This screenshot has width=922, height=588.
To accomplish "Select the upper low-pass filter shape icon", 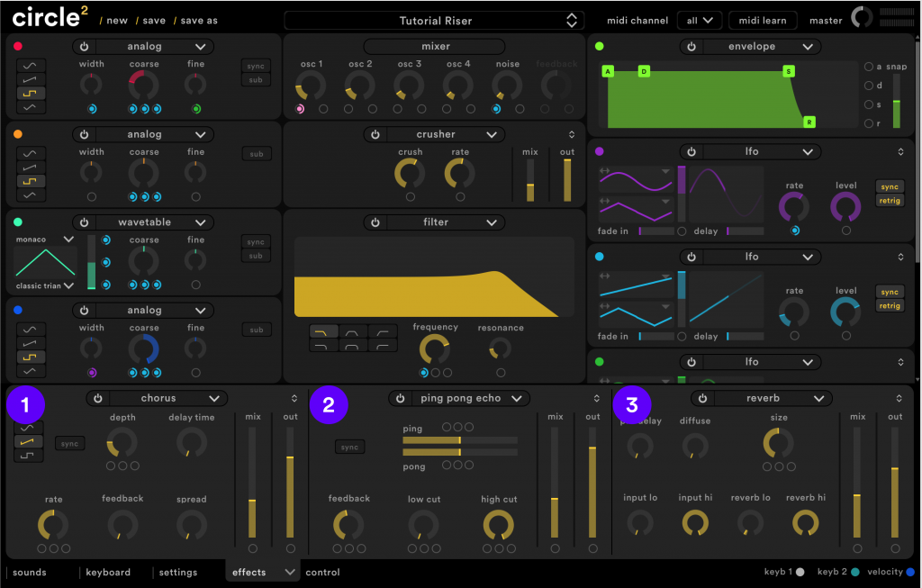I will 323,332.
